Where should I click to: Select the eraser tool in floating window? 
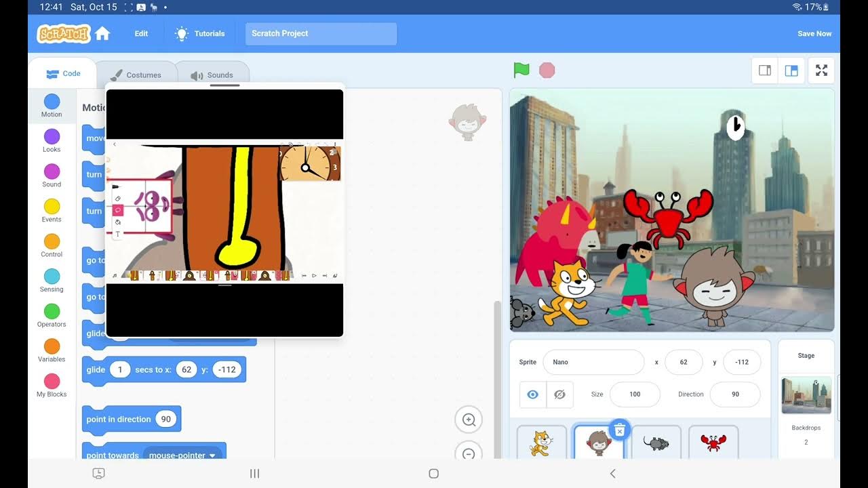(117, 199)
